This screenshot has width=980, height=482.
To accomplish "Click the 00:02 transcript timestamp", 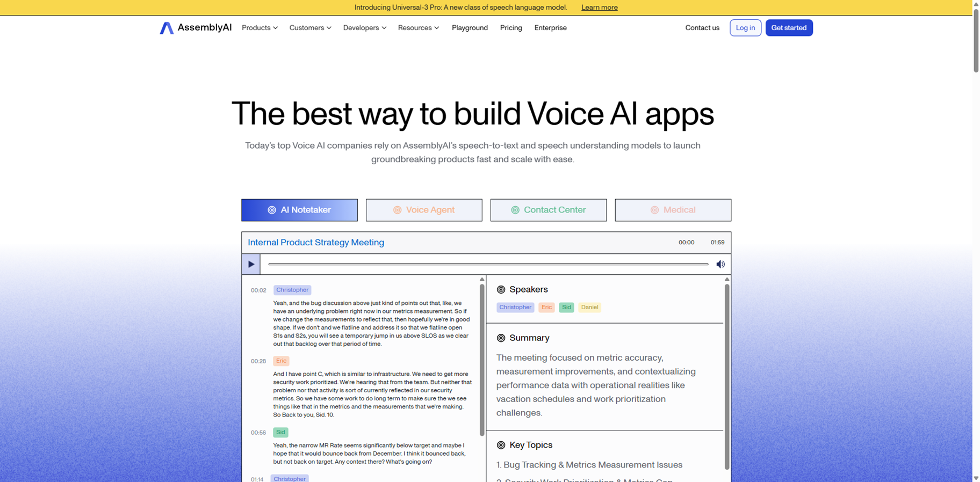I will 258,290.
